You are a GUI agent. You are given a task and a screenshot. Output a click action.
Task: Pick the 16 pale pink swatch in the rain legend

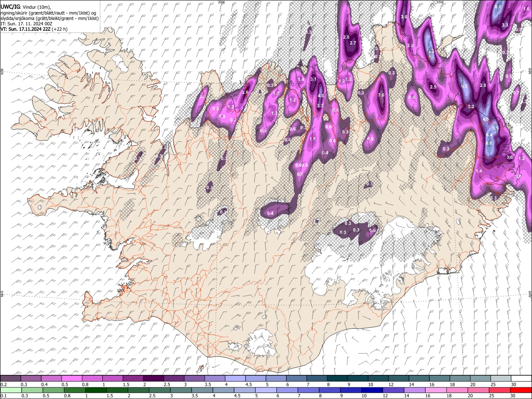pyautogui.click(x=436, y=390)
